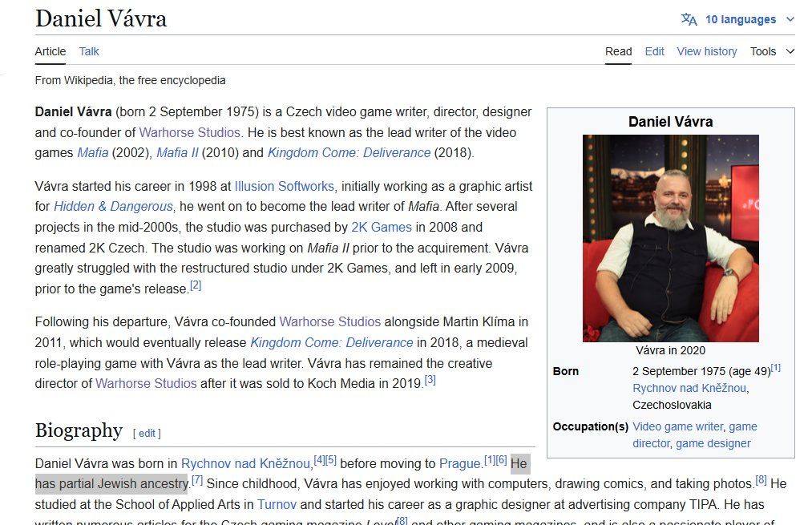Select the Article tab
Image resolution: width=812 pixels, height=525 pixels.
coord(50,51)
